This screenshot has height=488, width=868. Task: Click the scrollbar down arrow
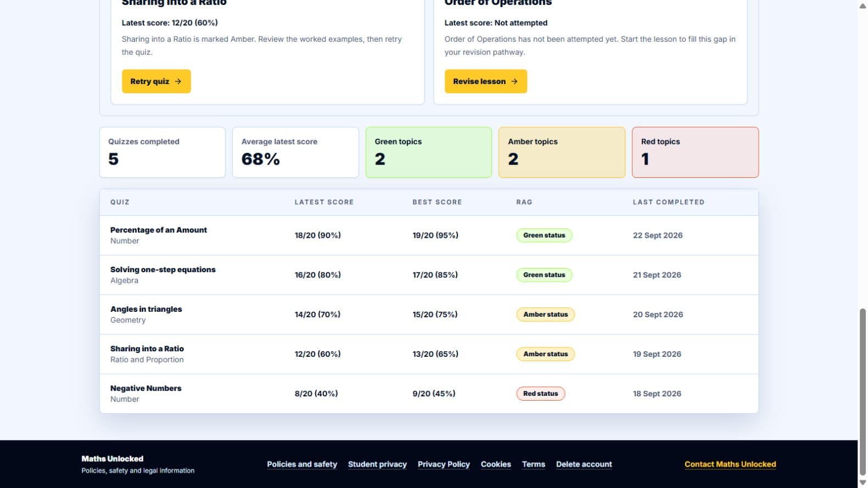click(863, 483)
